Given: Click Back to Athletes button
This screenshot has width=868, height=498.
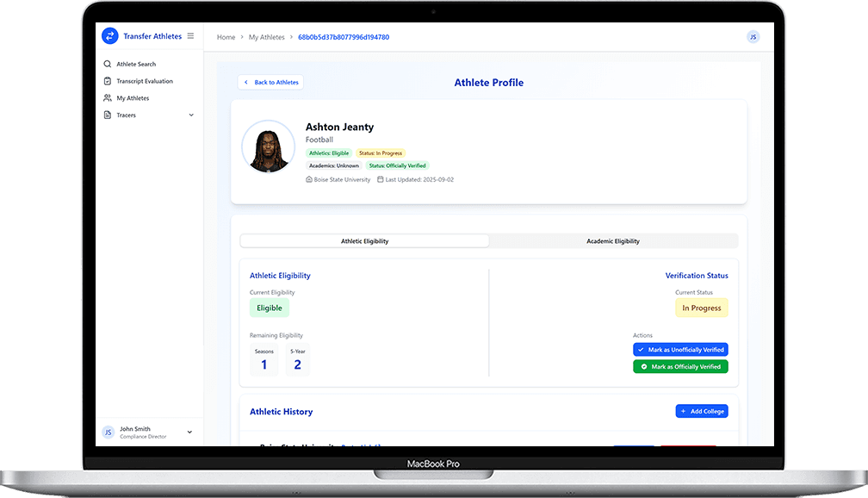Looking at the screenshot, I should pyautogui.click(x=270, y=82).
